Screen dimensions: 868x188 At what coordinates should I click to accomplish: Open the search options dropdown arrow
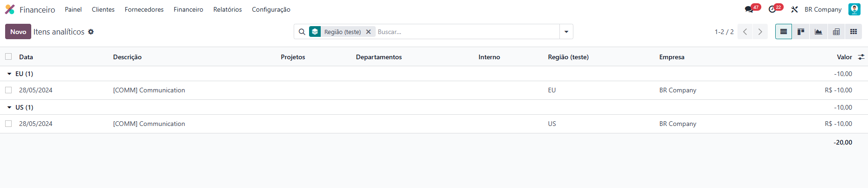[x=566, y=32]
